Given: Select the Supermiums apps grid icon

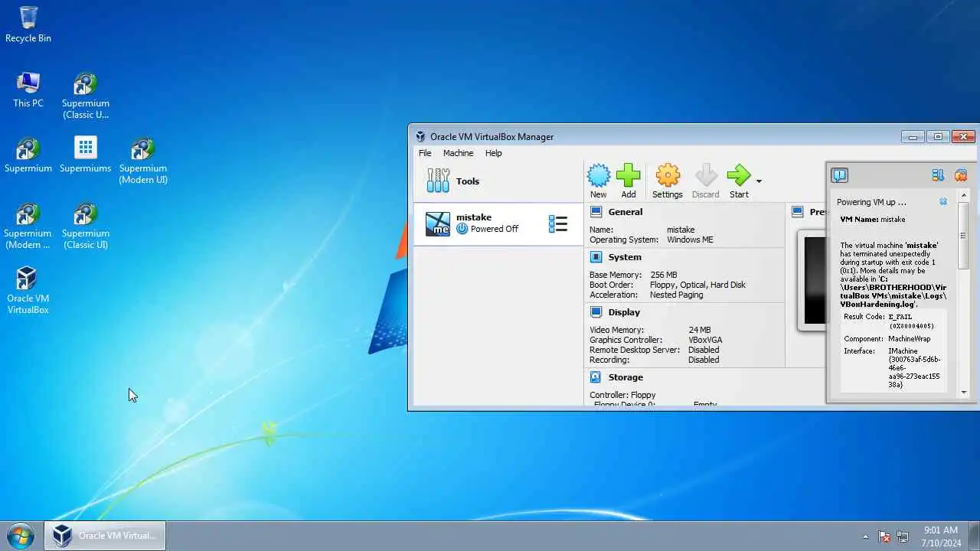Looking at the screenshot, I should click(x=86, y=155).
